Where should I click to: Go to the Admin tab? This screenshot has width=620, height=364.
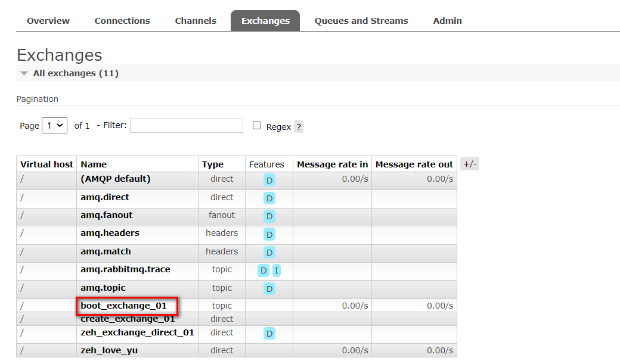(x=447, y=21)
